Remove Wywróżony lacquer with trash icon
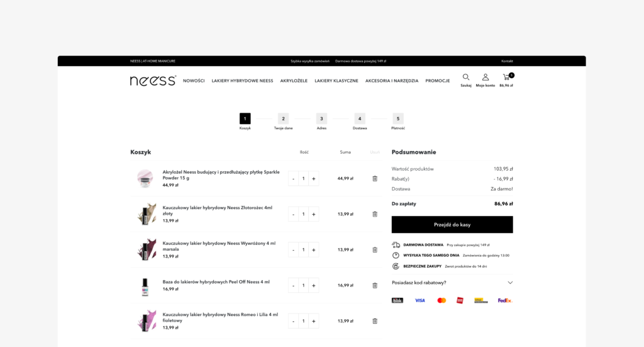This screenshot has width=644, height=347. (375, 249)
